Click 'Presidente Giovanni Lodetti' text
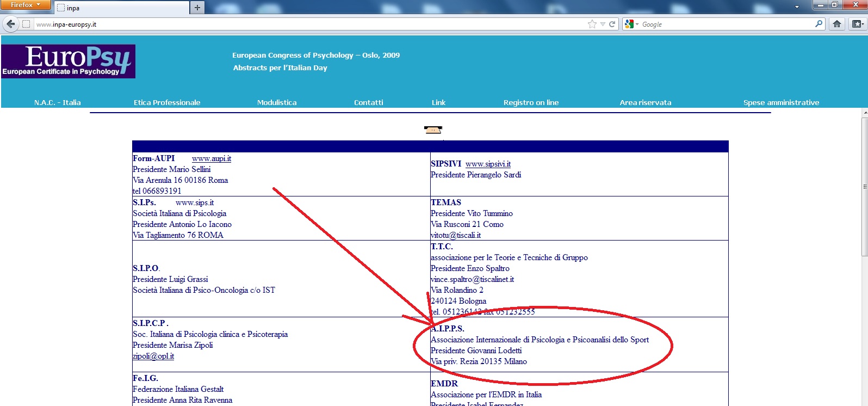The width and height of the screenshot is (868, 406). click(476, 350)
